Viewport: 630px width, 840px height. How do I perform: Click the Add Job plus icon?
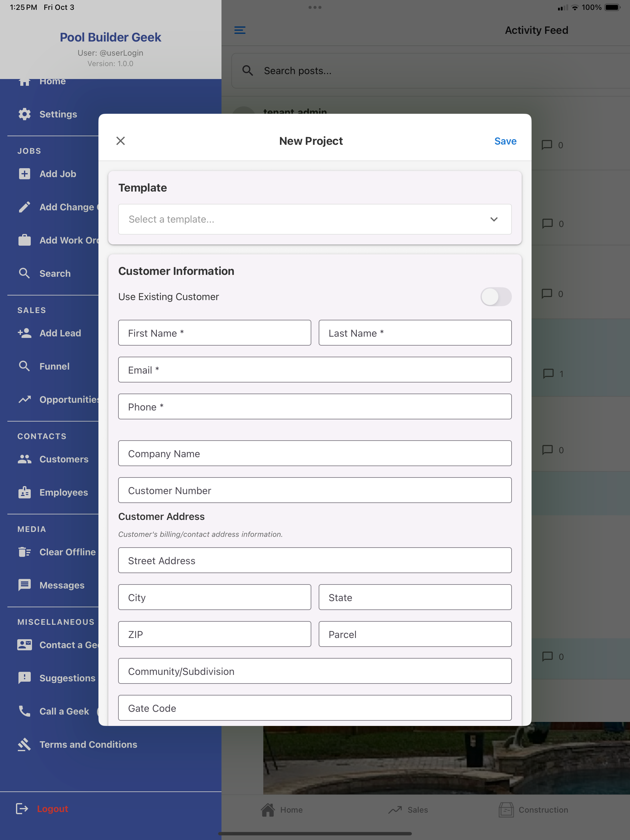click(x=25, y=173)
